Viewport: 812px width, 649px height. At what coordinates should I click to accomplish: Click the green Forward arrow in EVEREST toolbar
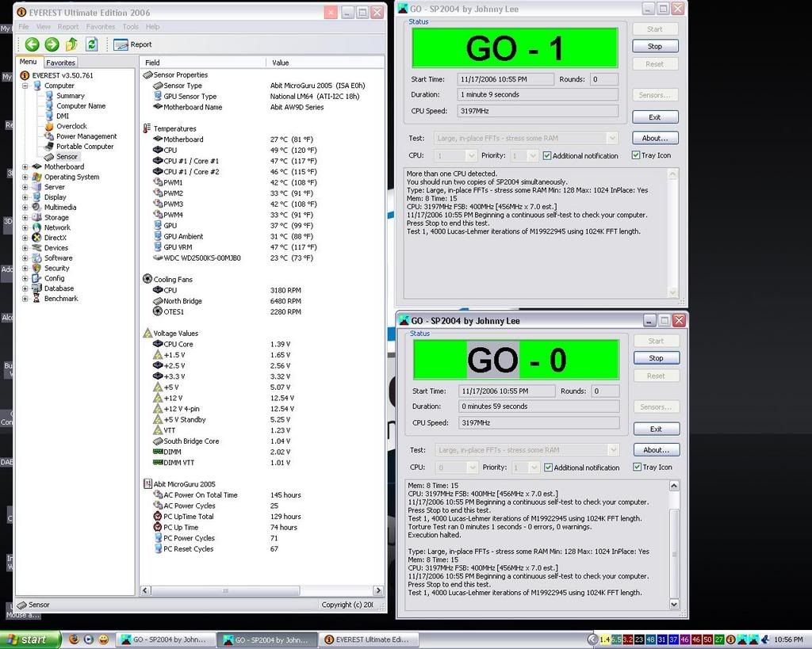(52, 44)
